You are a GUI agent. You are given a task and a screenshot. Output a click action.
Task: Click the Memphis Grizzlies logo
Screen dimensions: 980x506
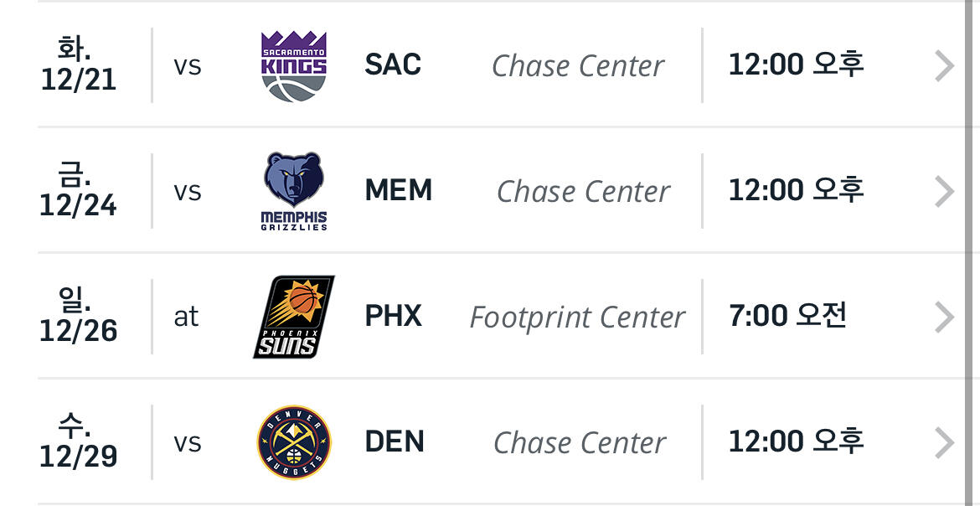[293, 191]
